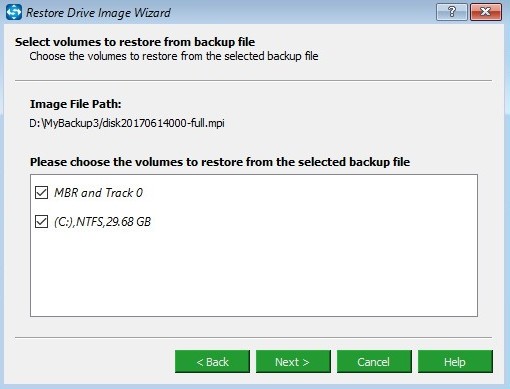The width and height of the screenshot is (510, 389).
Task: Uncheck the (C:),NTFS,29.68 GB volume checkbox
Action: pos(41,222)
